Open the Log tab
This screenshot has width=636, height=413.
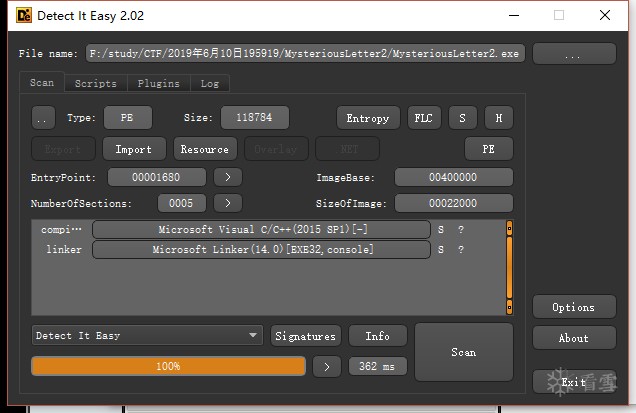pyautogui.click(x=210, y=84)
